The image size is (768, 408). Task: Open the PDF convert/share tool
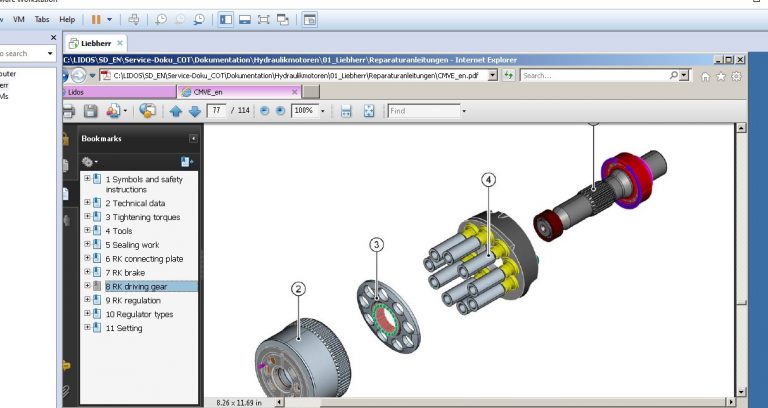116,111
